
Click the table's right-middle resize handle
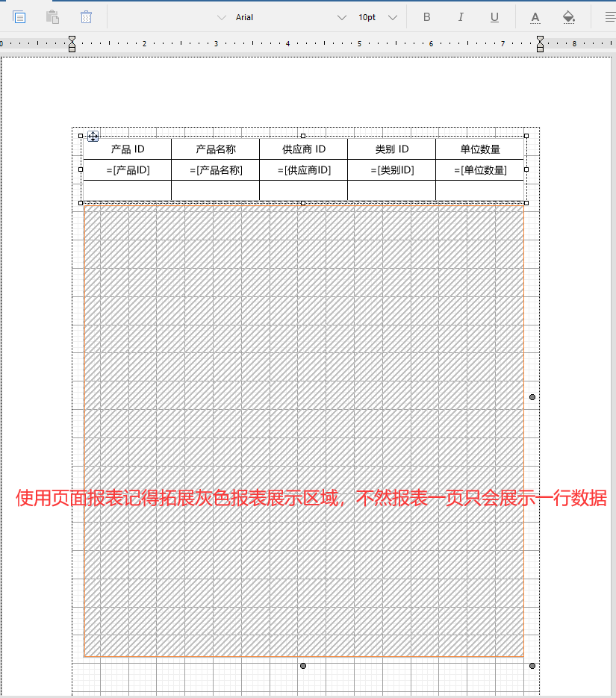(x=526, y=169)
